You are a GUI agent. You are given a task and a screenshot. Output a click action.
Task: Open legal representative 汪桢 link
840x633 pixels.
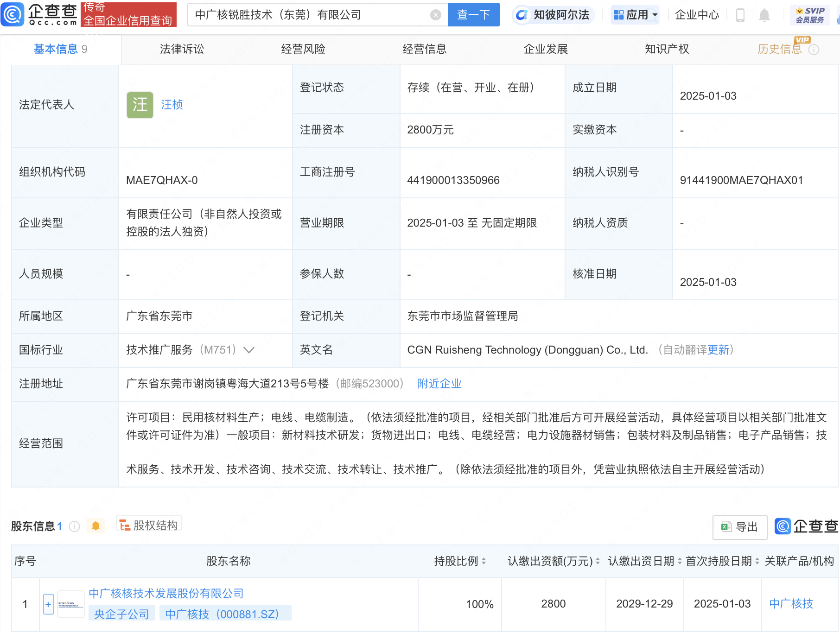pos(172,105)
